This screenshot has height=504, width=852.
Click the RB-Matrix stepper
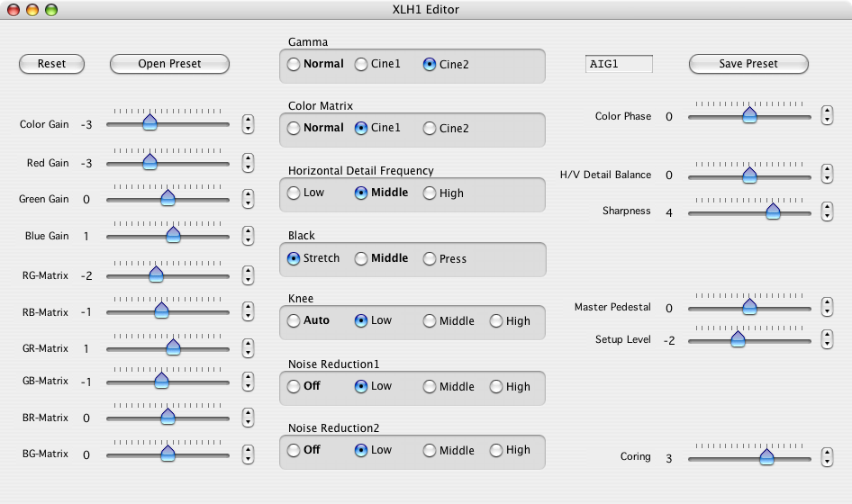[x=248, y=311]
